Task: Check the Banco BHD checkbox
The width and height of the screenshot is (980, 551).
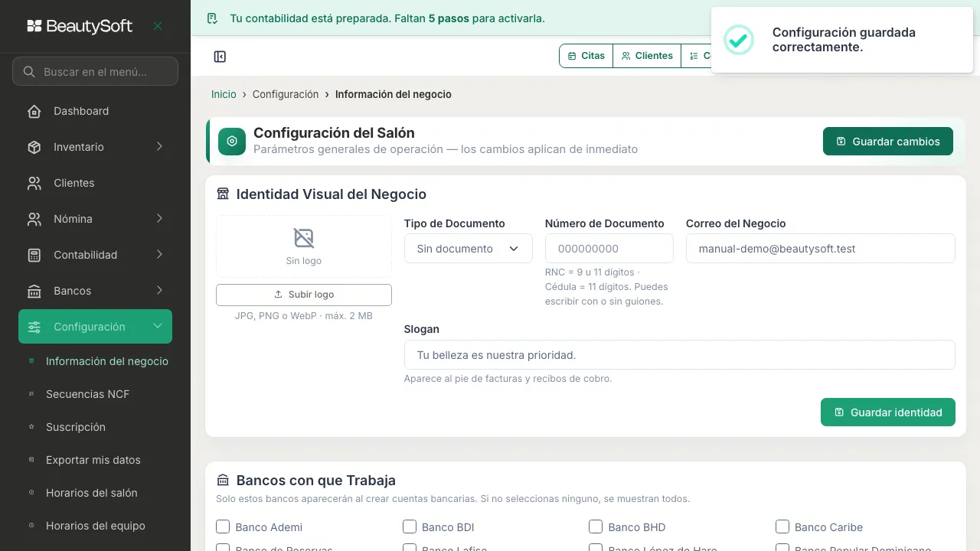Action: click(x=596, y=527)
